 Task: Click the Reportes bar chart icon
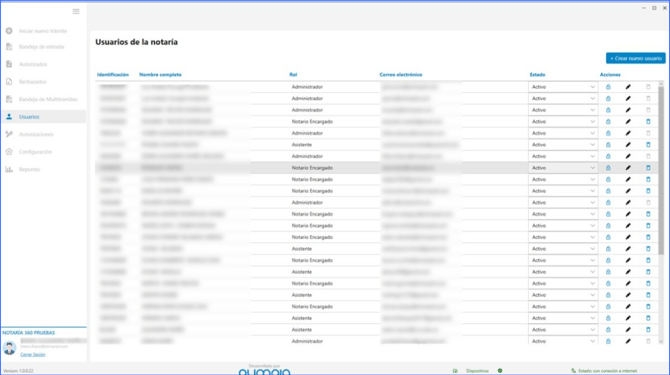(x=9, y=169)
